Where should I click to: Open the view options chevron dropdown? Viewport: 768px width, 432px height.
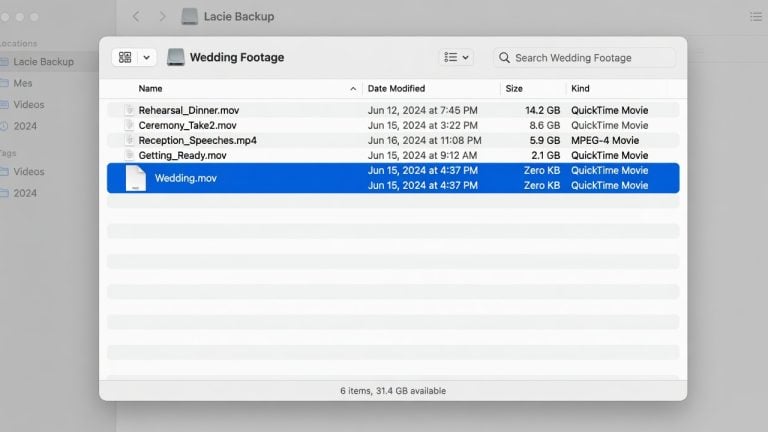pos(146,57)
